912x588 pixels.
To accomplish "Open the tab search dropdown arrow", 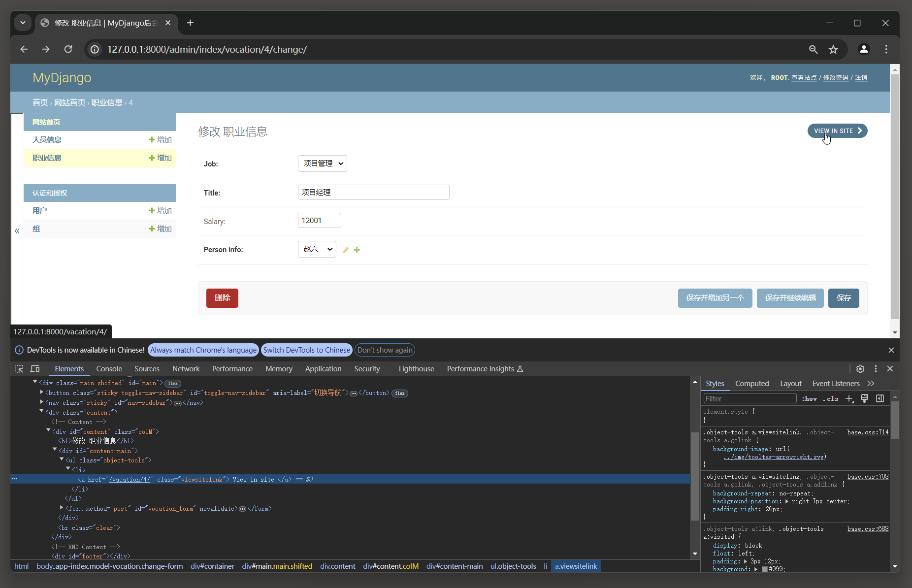I will (x=23, y=23).
